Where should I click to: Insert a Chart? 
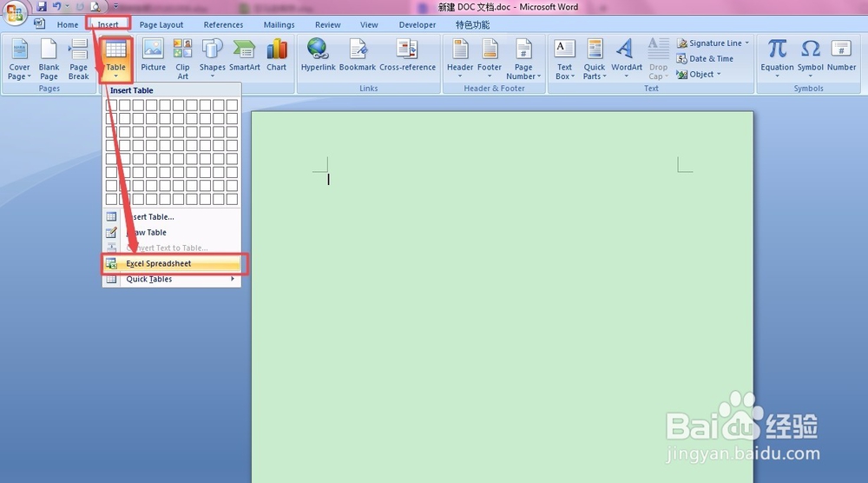pyautogui.click(x=276, y=56)
